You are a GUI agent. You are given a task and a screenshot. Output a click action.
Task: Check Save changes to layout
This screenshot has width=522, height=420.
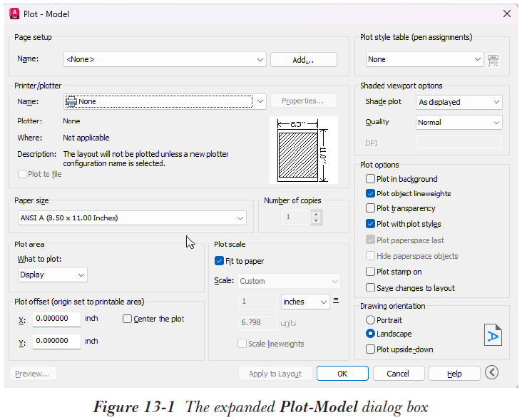[370, 287]
